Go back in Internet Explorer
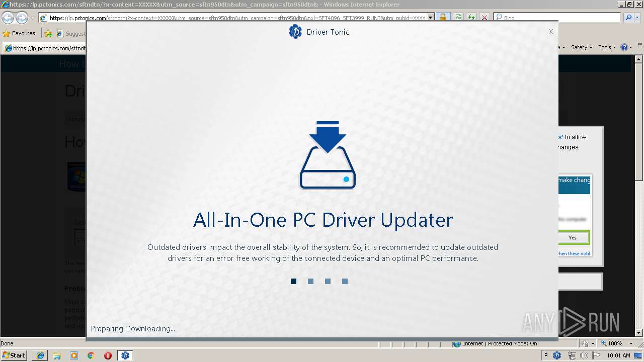 point(8,18)
